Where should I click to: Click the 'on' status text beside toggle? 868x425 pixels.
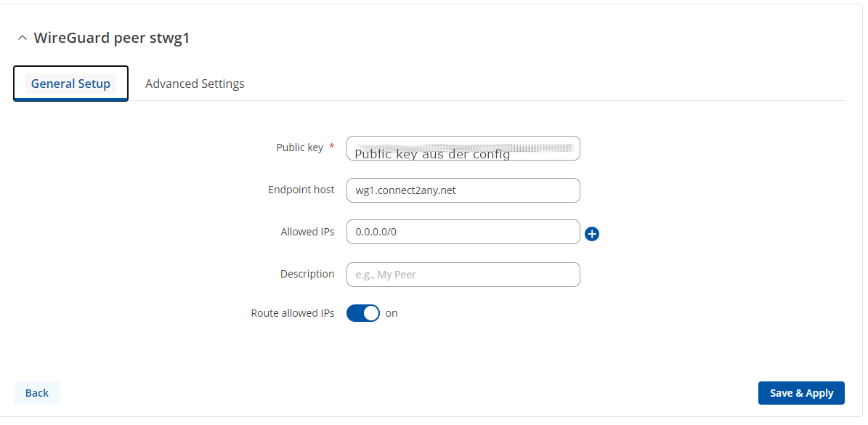(x=392, y=313)
